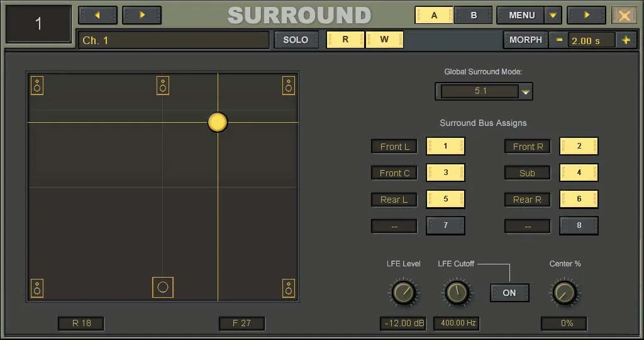Click the MORPH button
This screenshot has width=644, height=340.
tap(526, 40)
